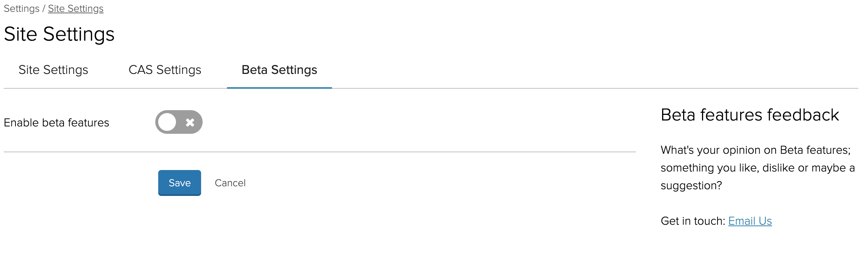Select the Beta Settings tab
The width and height of the screenshot is (868, 275).
(x=279, y=70)
